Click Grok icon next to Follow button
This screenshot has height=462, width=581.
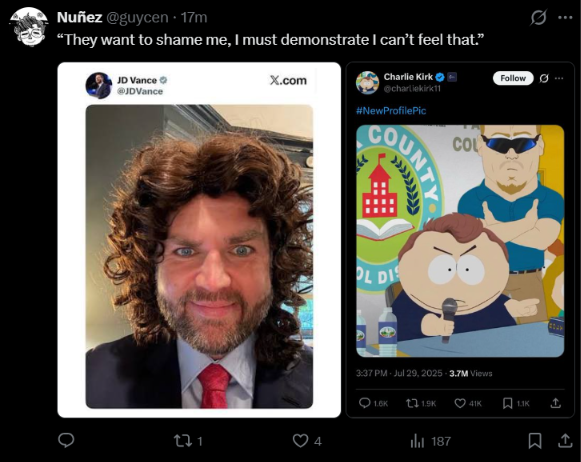544,78
